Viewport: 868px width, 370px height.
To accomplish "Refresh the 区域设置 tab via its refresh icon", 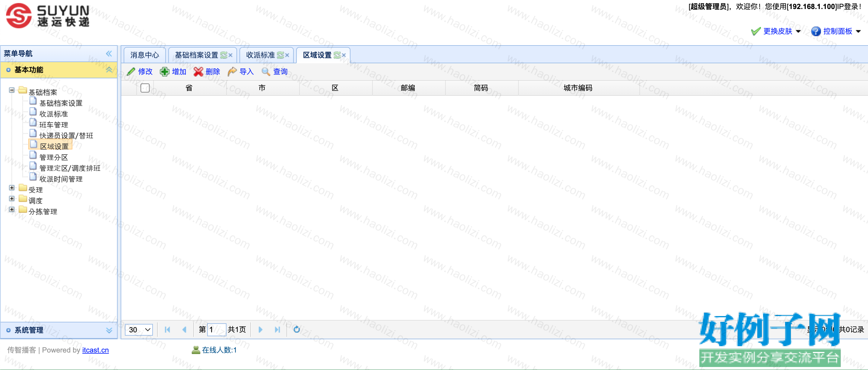I will pyautogui.click(x=337, y=55).
